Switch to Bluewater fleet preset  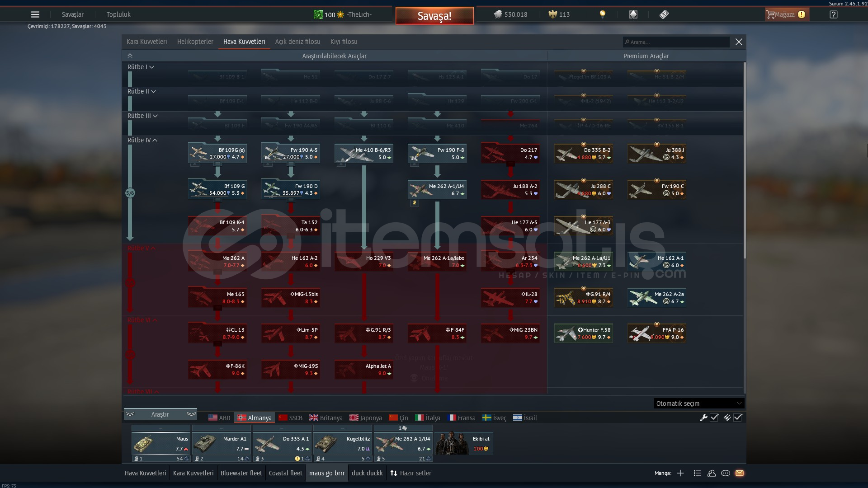241,473
